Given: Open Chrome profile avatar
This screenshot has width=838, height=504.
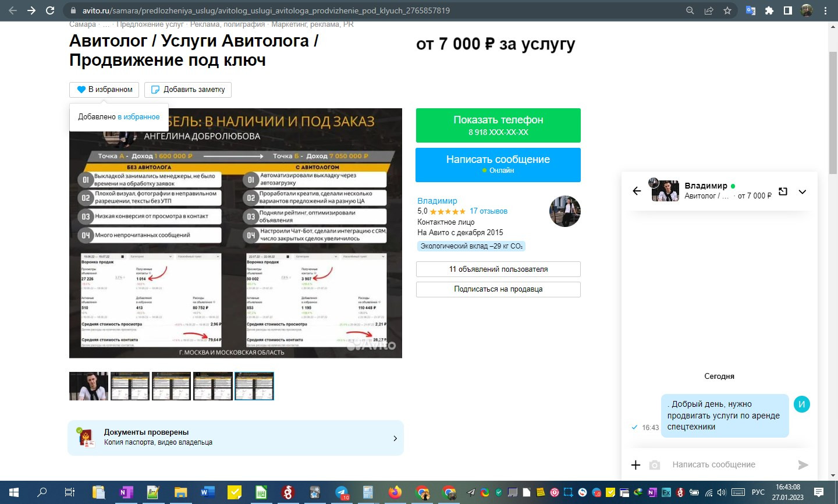Looking at the screenshot, I should 807,10.
